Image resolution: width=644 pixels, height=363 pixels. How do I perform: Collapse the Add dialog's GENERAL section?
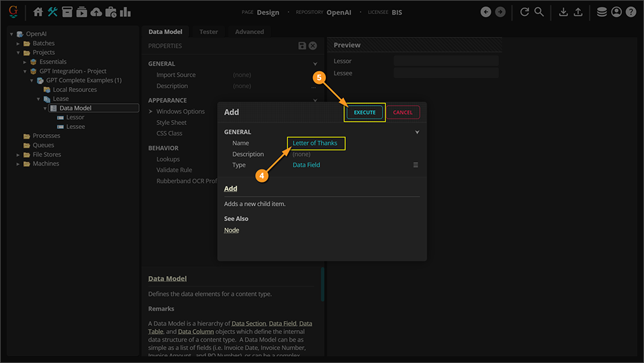417,132
